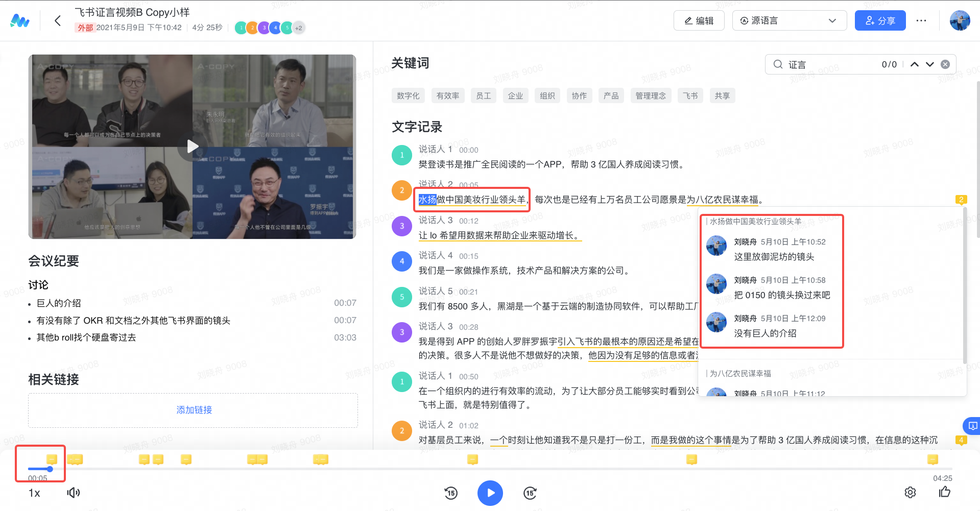Go to previous search result arrow
This screenshot has height=511, width=980.
click(x=914, y=64)
